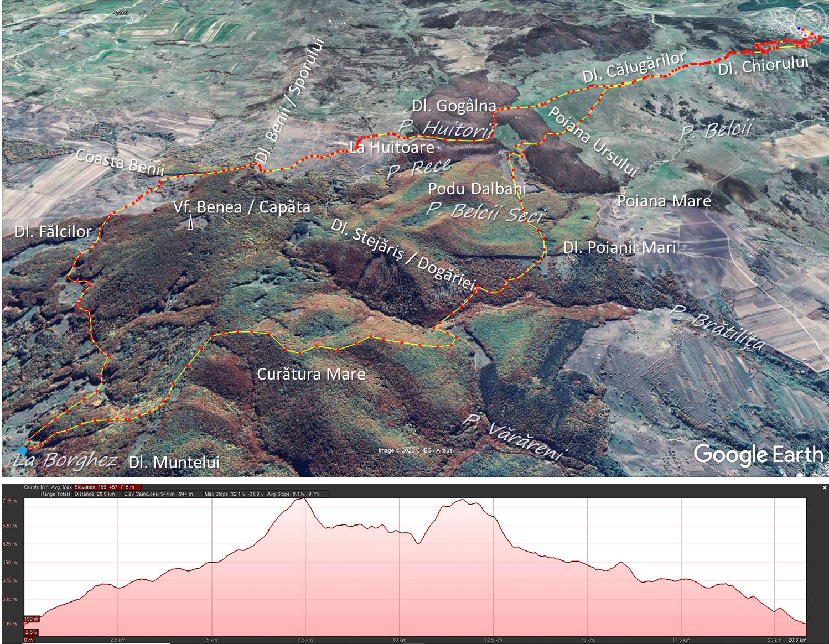Click the Poiana Mare map label
Screen dimensions: 829x644
click(x=664, y=201)
